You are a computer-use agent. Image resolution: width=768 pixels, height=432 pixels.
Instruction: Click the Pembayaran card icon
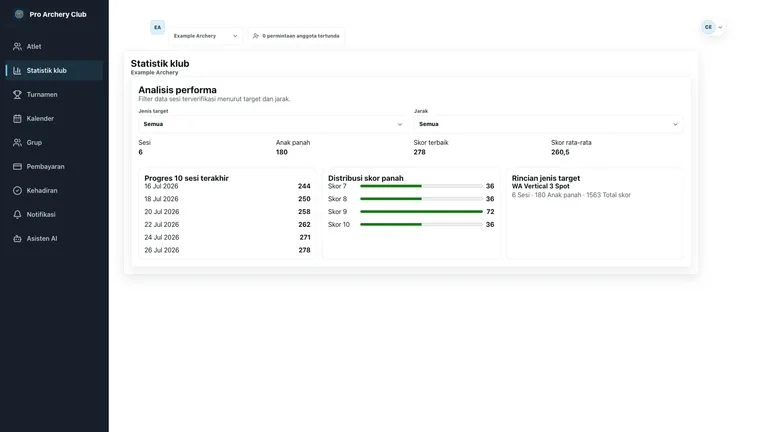17,167
